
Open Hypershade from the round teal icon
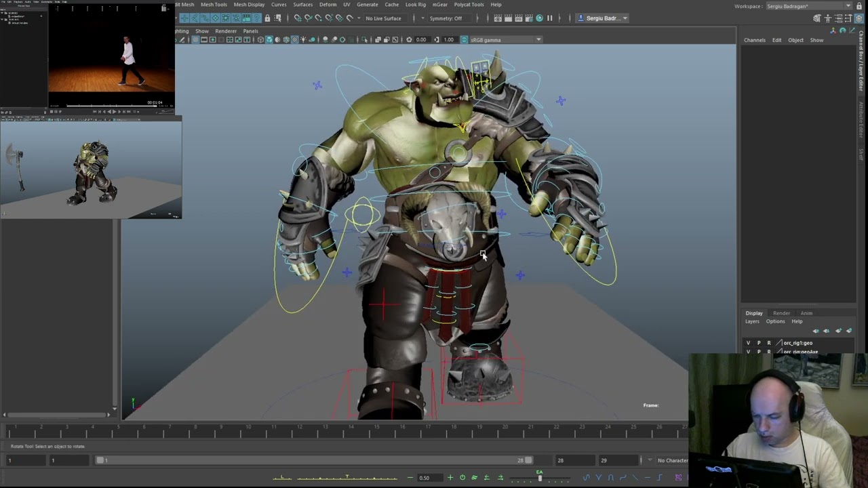(540, 18)
